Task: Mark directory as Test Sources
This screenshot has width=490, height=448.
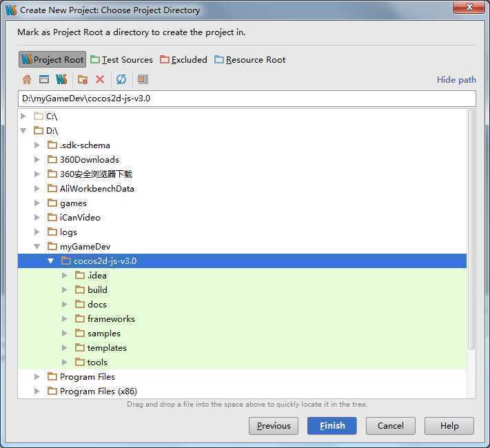Action: coord(121,60)
